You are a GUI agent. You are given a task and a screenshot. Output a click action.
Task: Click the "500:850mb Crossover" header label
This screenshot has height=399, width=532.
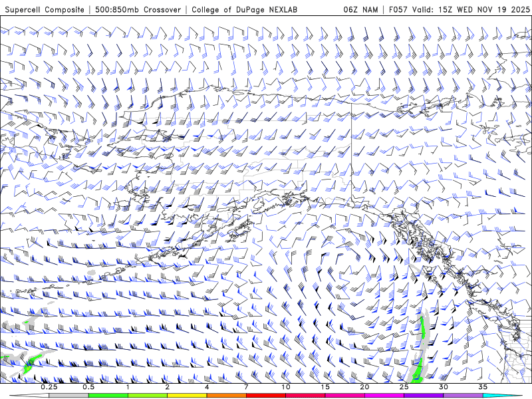138,9
